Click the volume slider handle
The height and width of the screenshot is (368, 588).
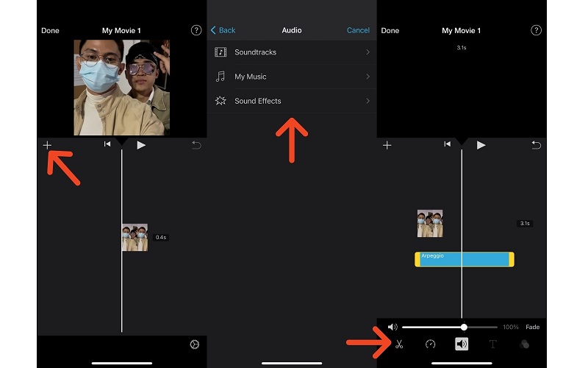(464, 327)
